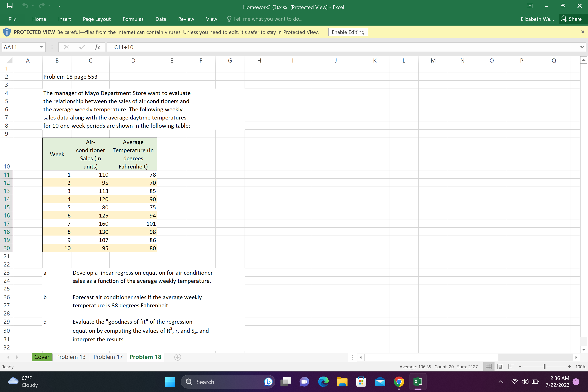Switch to Page Layout view in status bar
This screenshot has width=588, height=392.
click(500, 366)
